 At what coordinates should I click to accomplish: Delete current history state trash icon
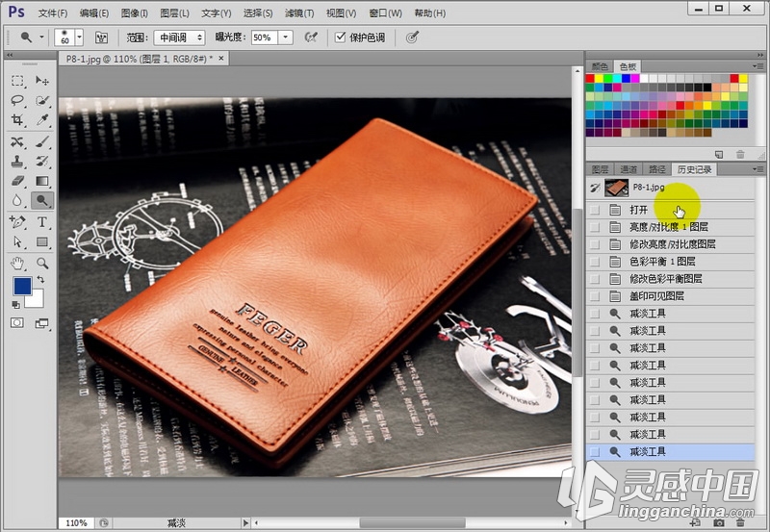pos(740,523)
